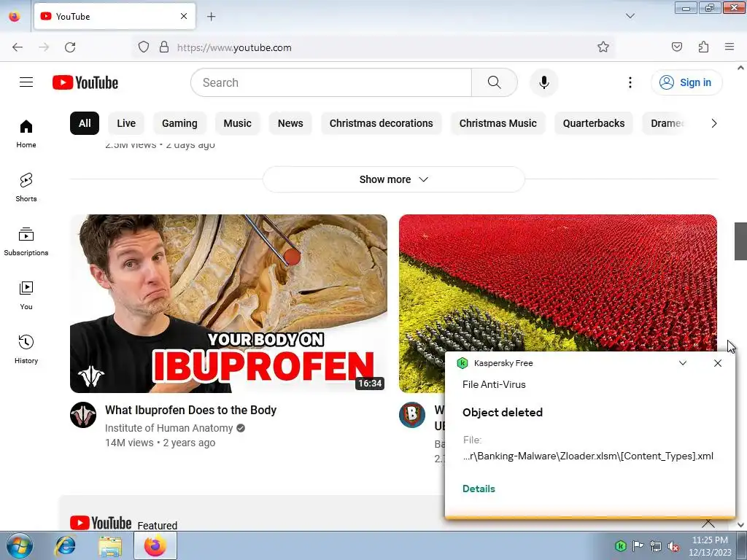
Task: Expand Show more videos section
Action: pos(393,179)
